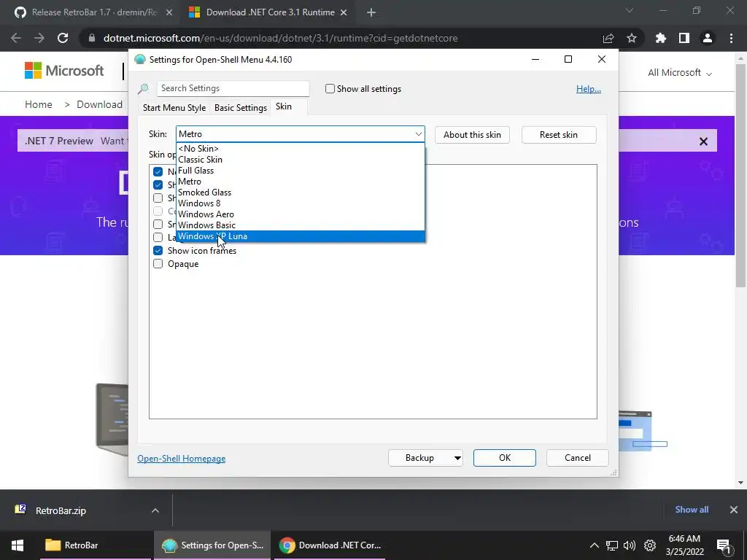
Task: Click Cancel in Open-Shell settings
Action: pos(578,458)
